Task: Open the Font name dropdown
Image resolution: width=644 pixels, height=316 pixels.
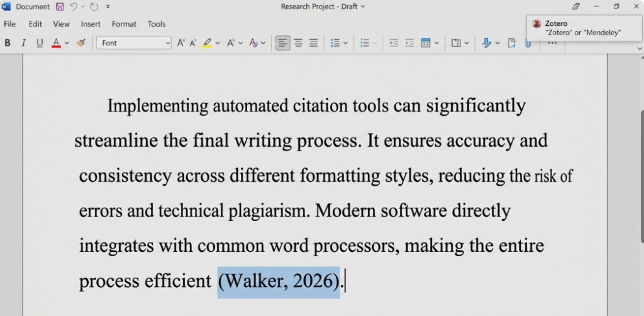Action: click(x=133, y=43)
